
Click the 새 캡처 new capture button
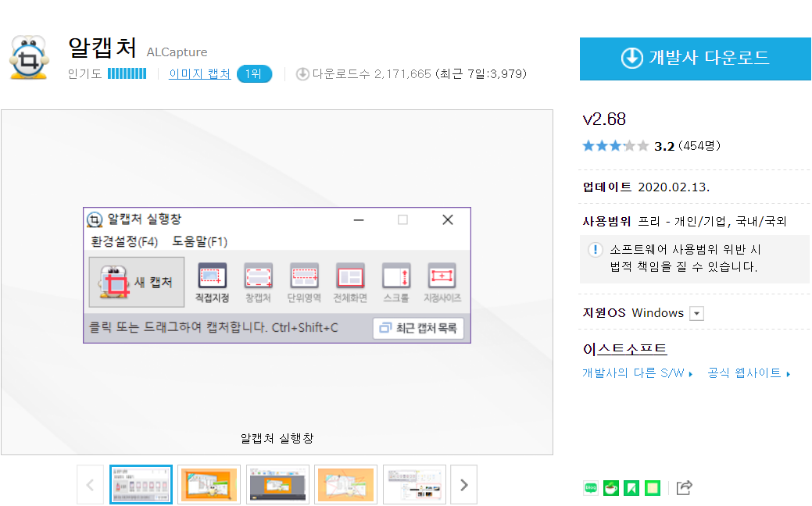click(137, 283)
